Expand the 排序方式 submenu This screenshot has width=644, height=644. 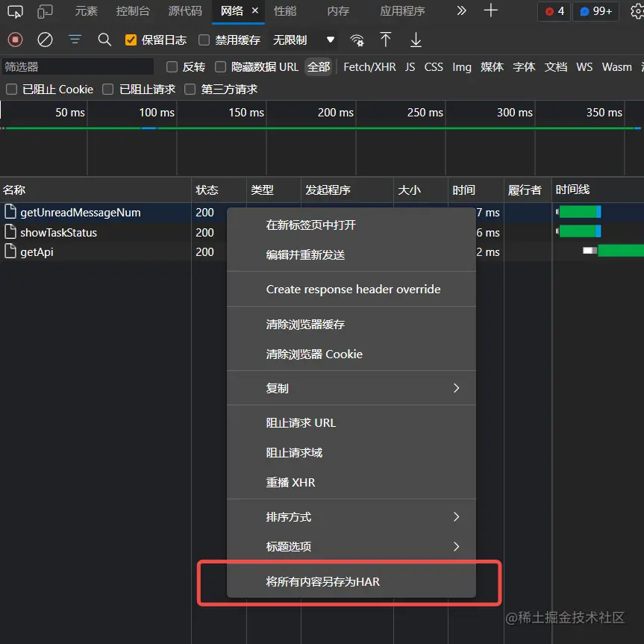[x=351, y=516]
